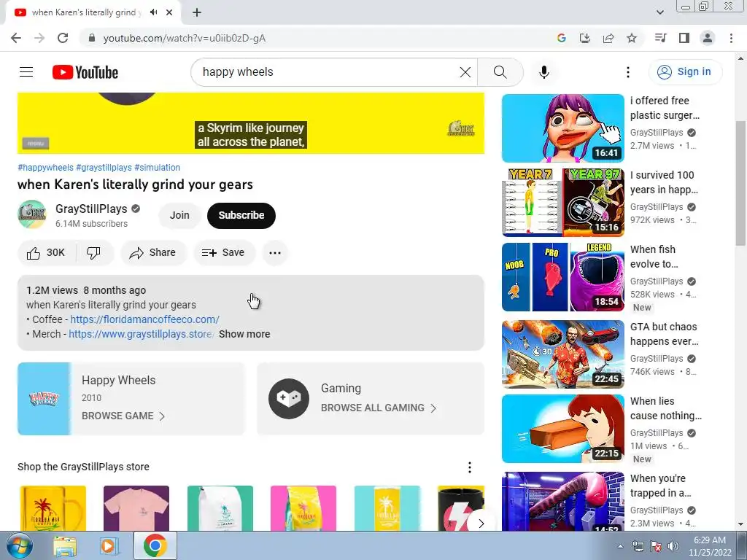
Task: Open Windows Media Player from taskbar
Action: [x=109, y=546]
